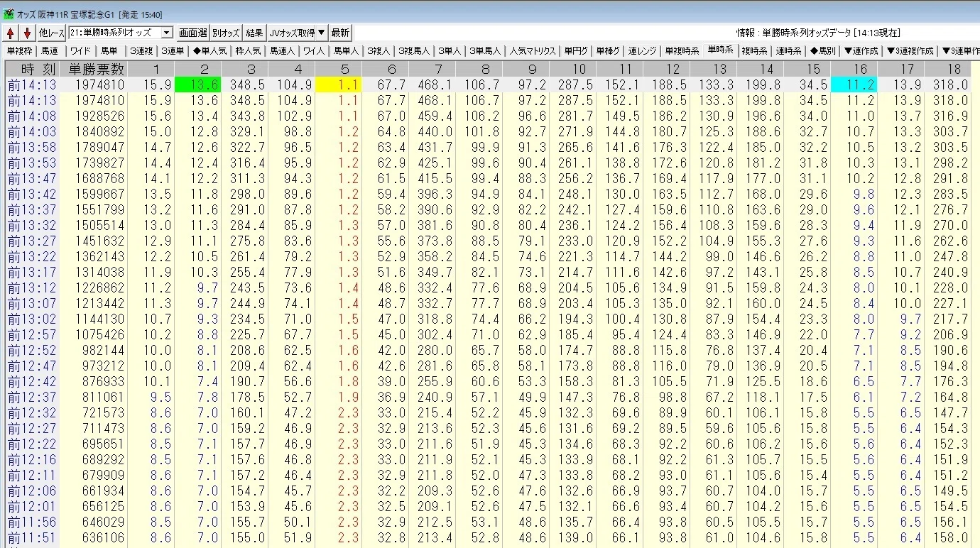Switch to the ワイド tab
Screen dimensions: 980x548
point(80,51)
